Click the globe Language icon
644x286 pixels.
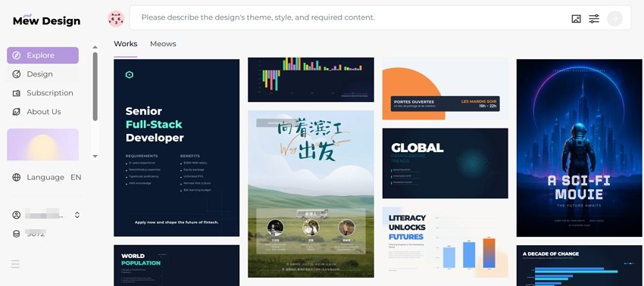click(x=17, y=177)
